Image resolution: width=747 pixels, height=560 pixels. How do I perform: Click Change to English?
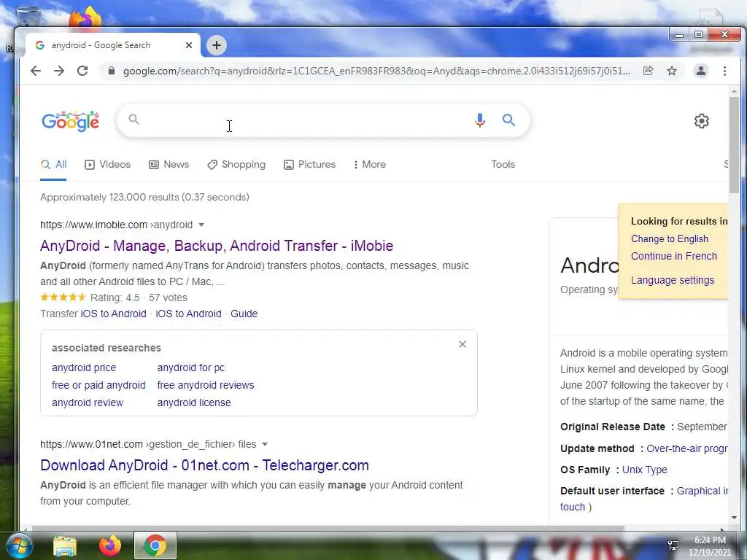[670, 239]
